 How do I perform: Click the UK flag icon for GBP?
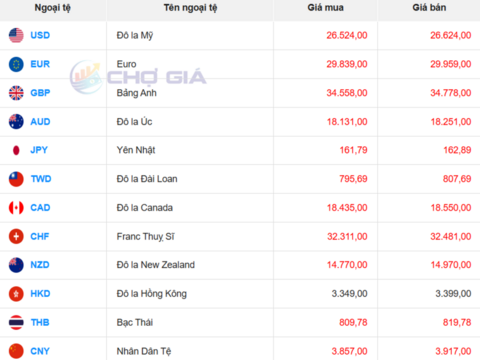pyautogui.click(x=16, y=93)
